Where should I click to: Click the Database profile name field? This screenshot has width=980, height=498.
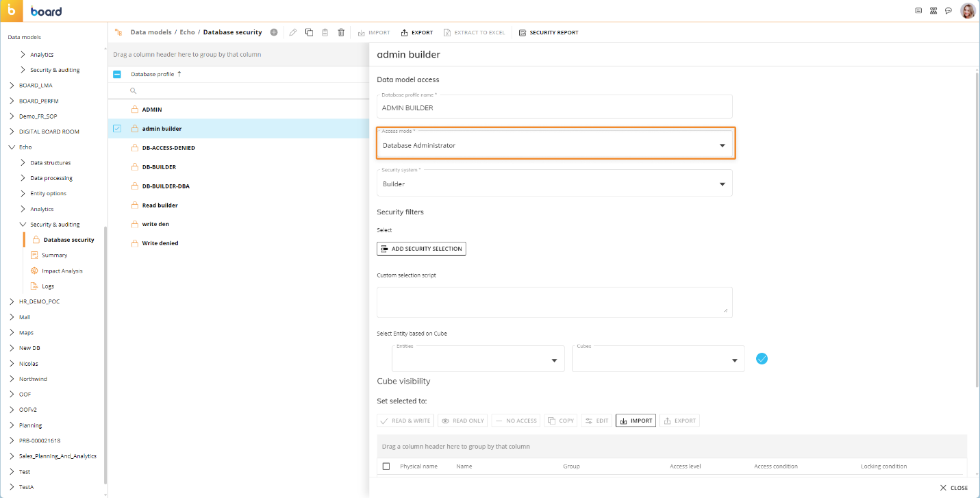pyautogui.click(x=555, y=106)
